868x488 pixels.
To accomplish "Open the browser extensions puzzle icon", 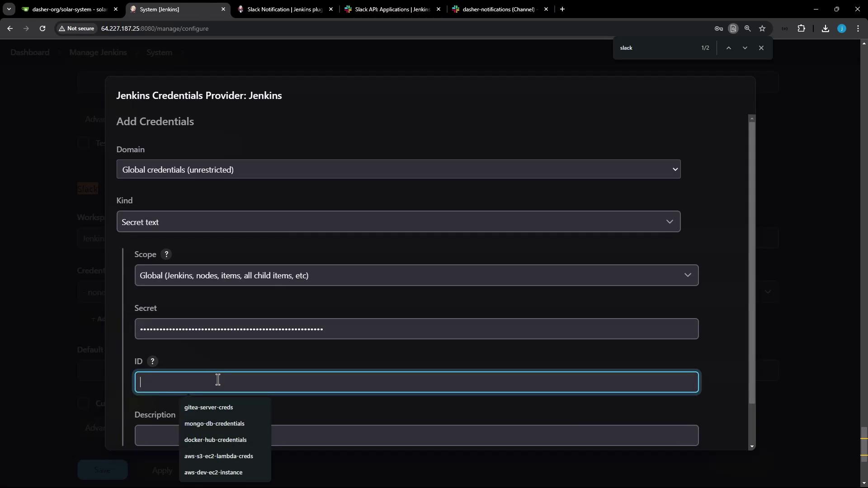I will point(801,28).
